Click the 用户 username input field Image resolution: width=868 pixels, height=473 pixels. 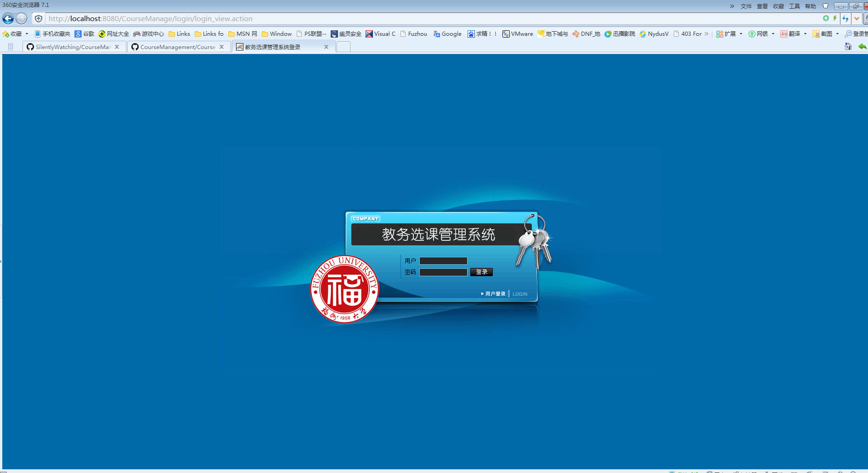click(443, 261)
